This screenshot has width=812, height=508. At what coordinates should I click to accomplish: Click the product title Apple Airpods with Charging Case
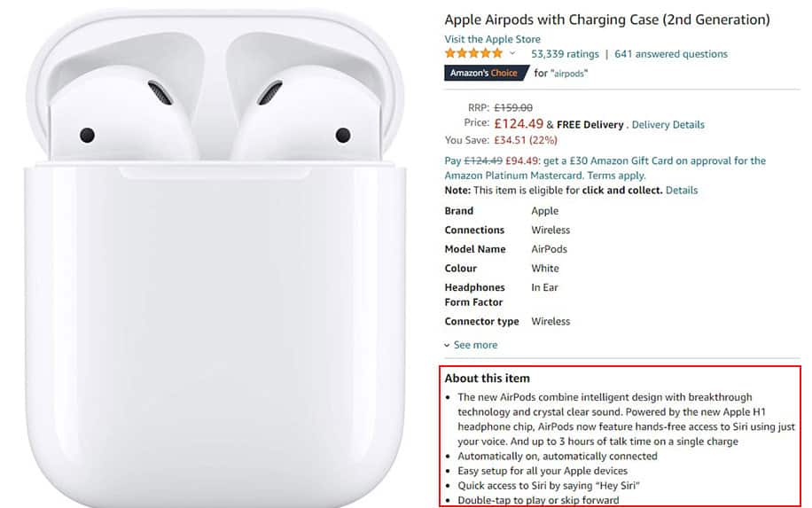pyautogui.click(x=607, y=20)
